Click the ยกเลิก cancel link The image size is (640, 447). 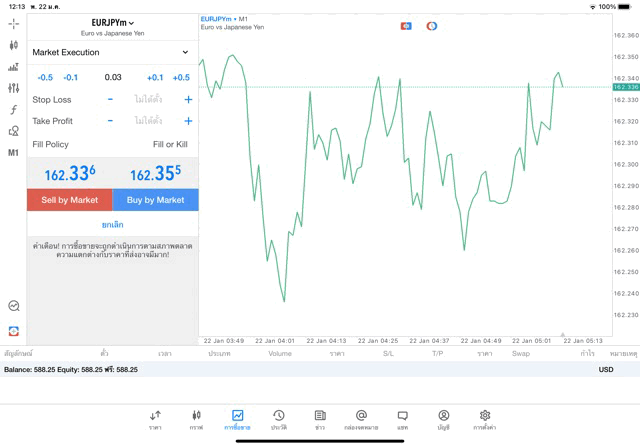112,225
